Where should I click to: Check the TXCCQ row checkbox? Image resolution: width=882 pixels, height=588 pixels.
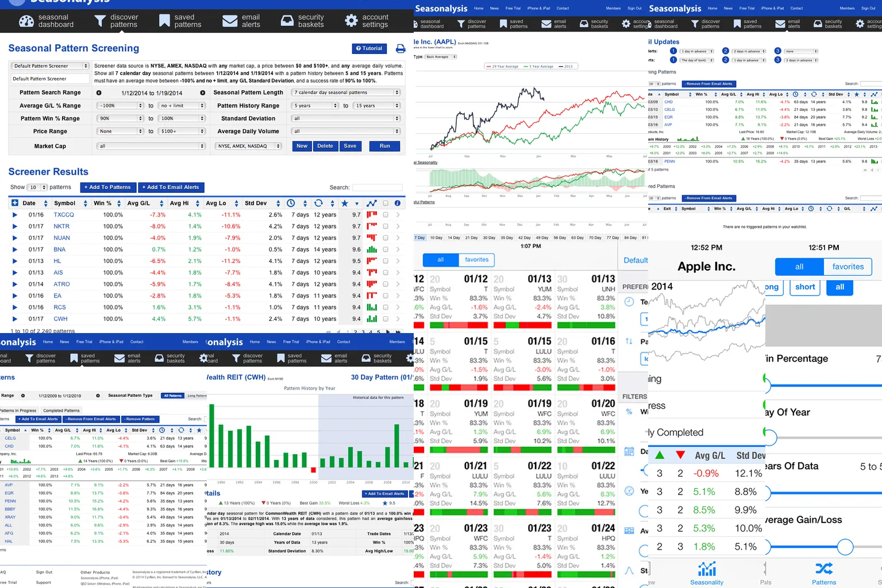(x=386, y=215)
